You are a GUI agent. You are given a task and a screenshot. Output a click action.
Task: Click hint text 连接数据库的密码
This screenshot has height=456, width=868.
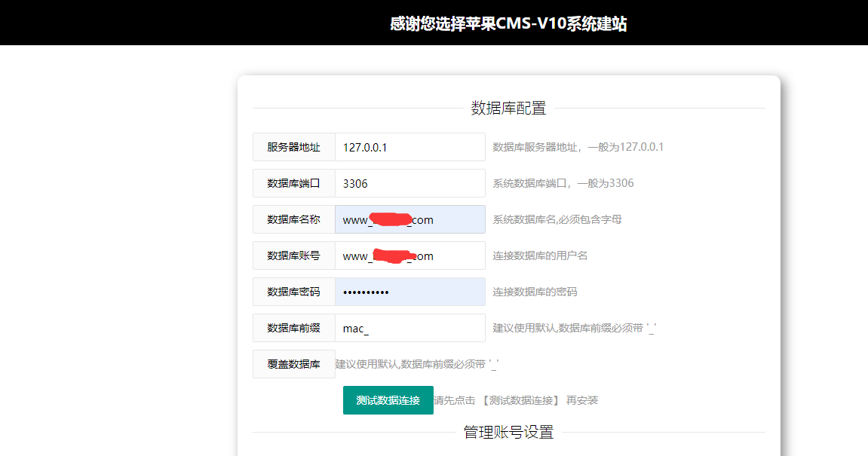(x=535, y=292)
